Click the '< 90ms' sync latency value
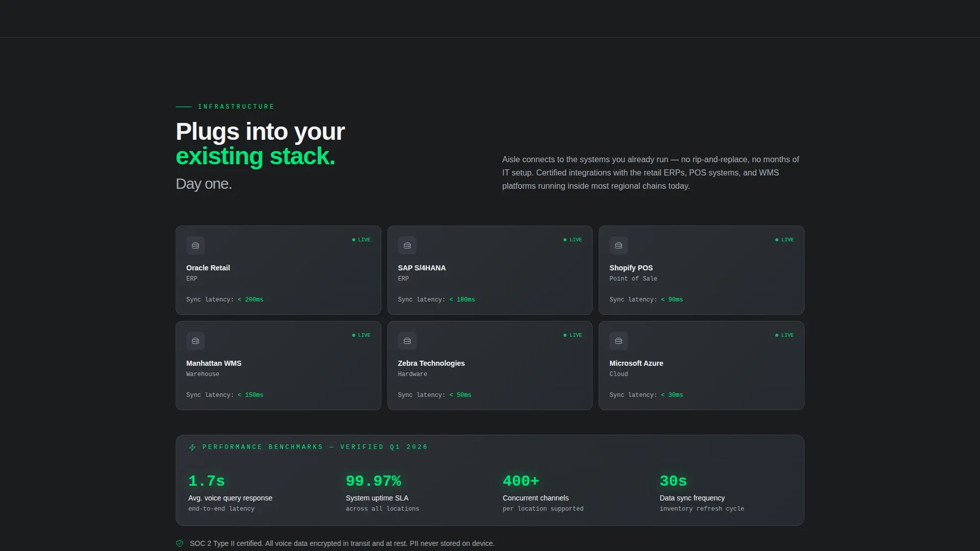The height and width of the screenshot is (551, 980). [672, 299]
